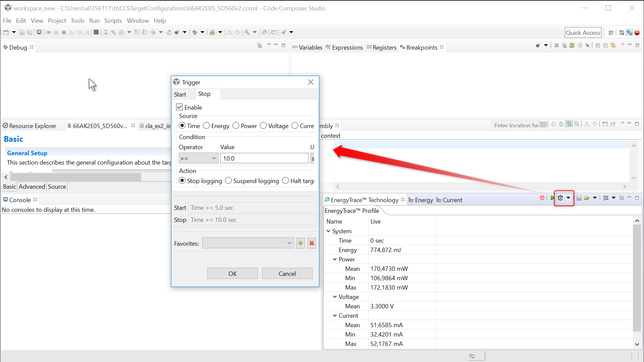Choose the Halt target action
The height and width of the screenshot is (362, 644).
click(x=285, y=181)
